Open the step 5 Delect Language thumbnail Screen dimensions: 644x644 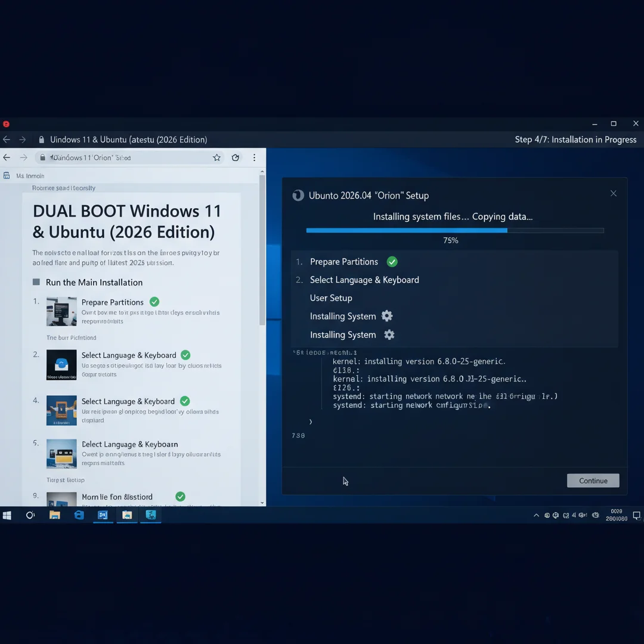[61, 454]
